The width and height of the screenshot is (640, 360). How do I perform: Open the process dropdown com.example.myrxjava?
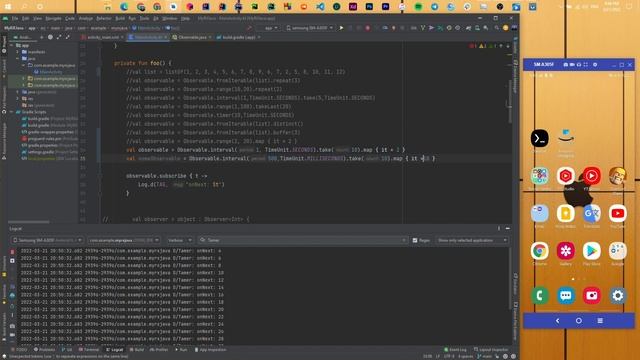[124, 240]
